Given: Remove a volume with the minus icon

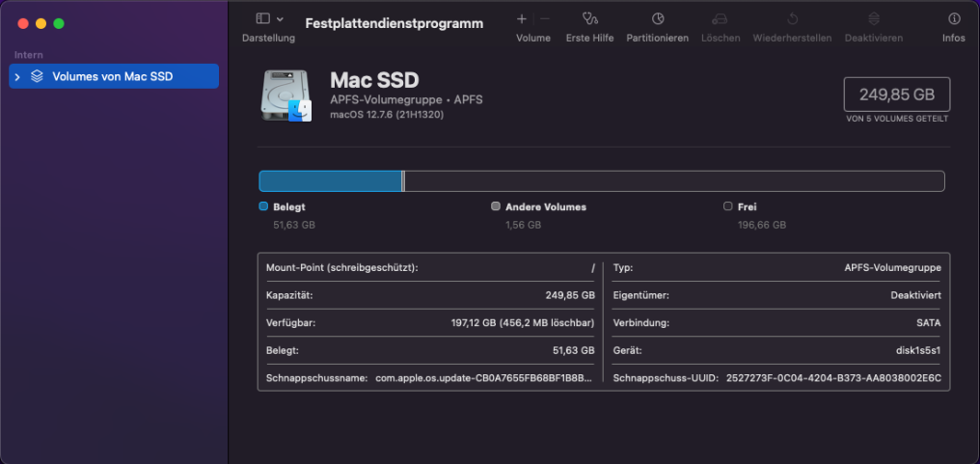Looking at the screenshot, I should pyautogui.click(x=545, y=18).
